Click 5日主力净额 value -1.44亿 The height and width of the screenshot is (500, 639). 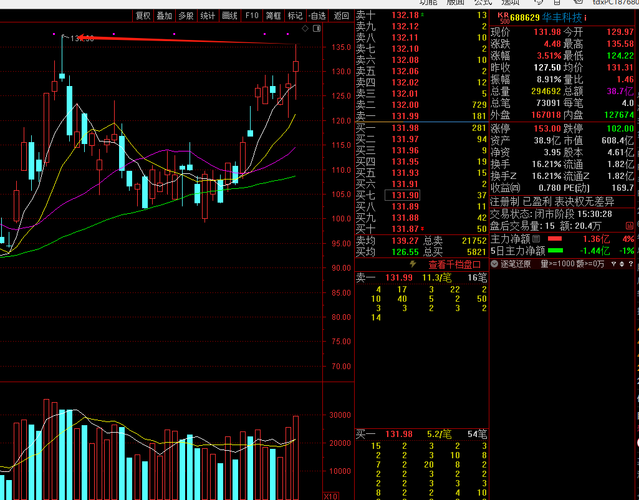(595, 251)
